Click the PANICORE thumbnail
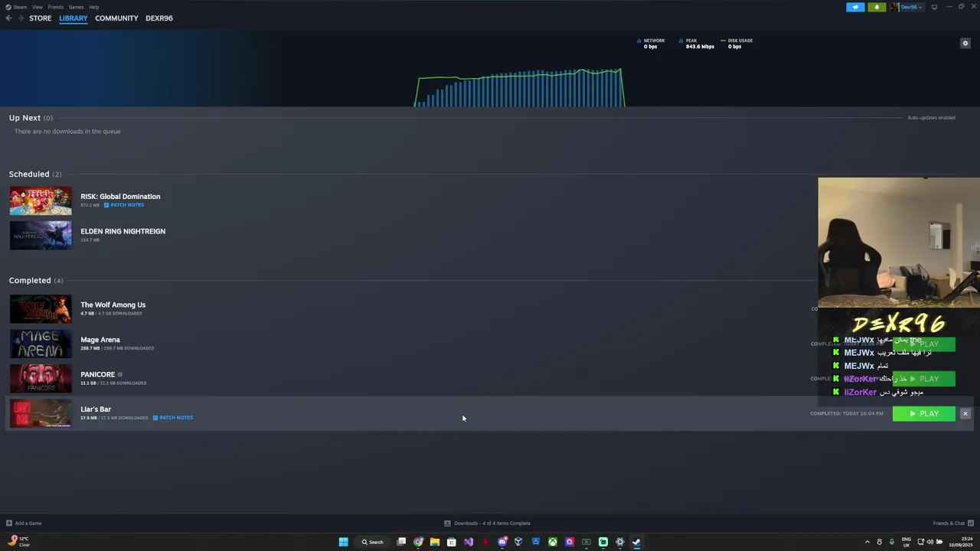This screenshot has height=551, width=980. pos(41,379)
